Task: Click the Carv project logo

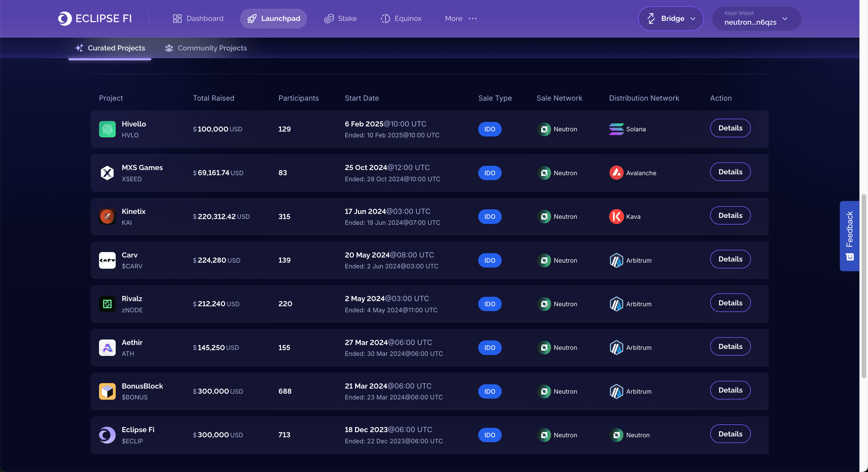Action: pyautogui.click(x=107, y=260)
